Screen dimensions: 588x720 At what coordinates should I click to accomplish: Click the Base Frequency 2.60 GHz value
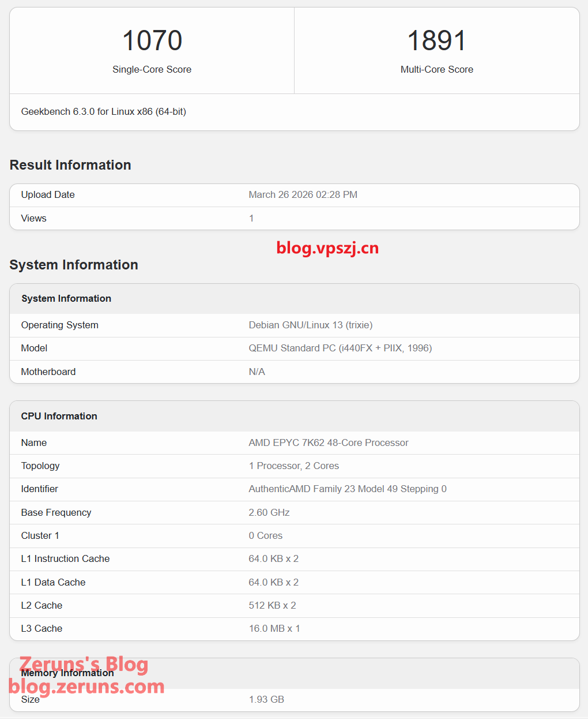pos(269,513)
